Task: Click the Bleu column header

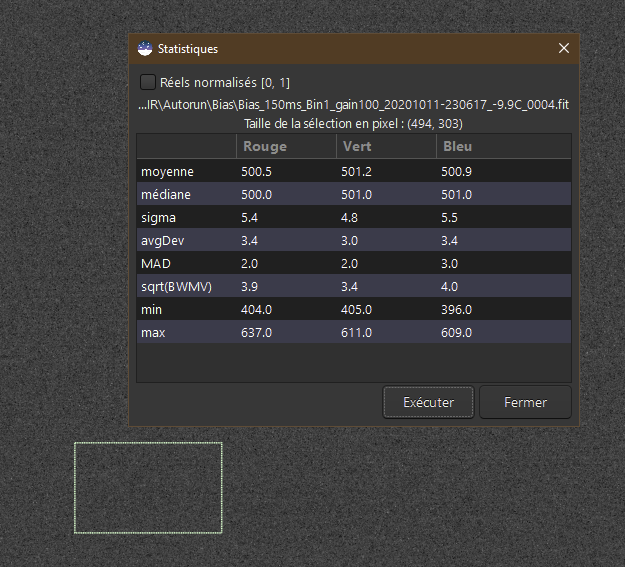Action: (x=503, y=146)
